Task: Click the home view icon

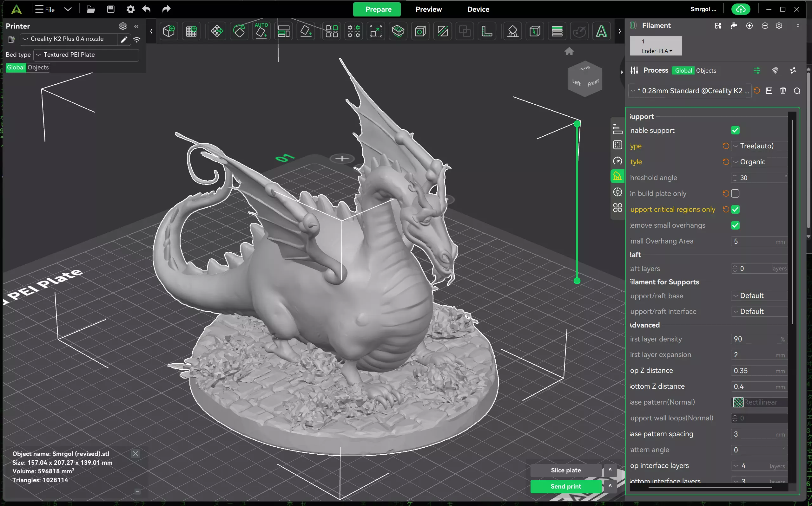Action: click(569, 51)
